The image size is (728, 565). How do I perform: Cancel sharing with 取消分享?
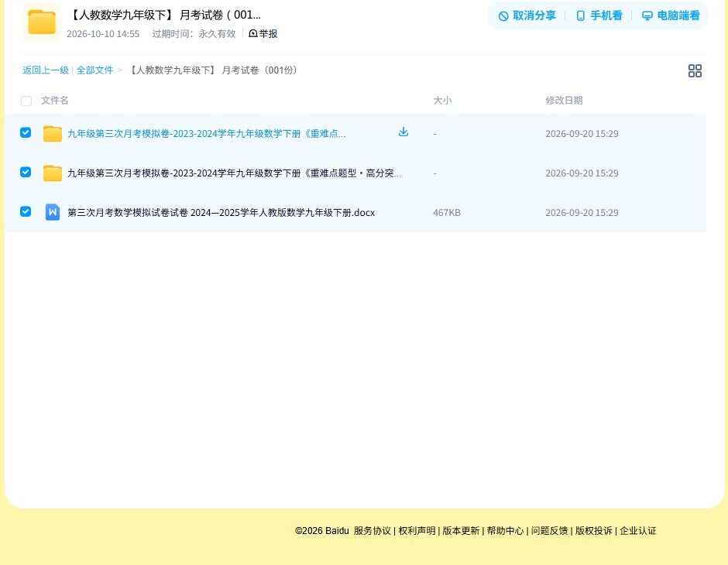coord(527,15)
